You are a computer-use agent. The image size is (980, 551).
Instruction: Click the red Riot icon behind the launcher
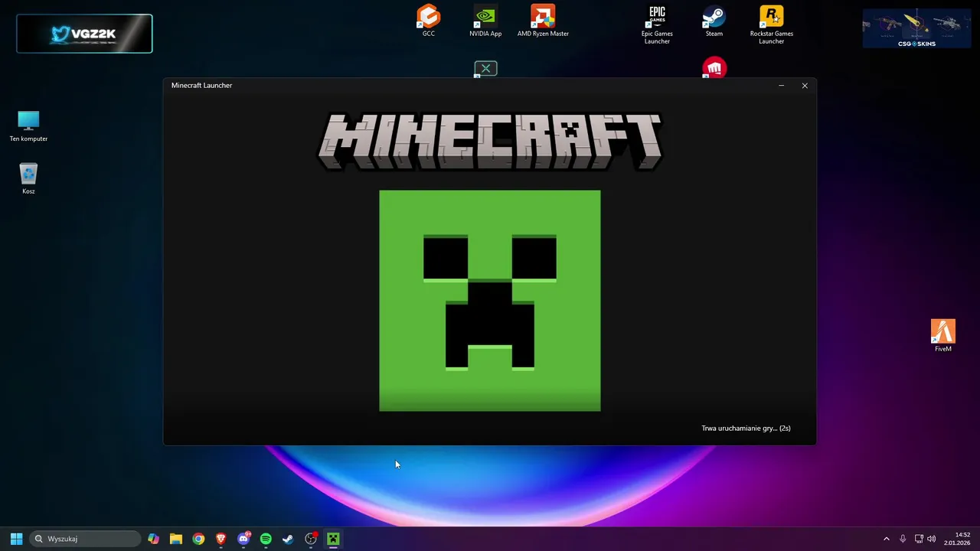(x=714, y=68)
